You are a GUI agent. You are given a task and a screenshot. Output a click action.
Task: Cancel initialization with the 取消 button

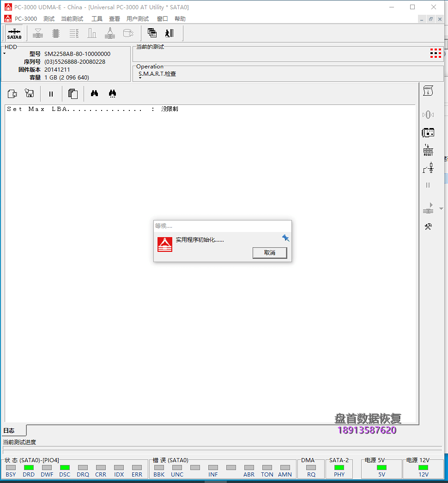click(270, 252)
